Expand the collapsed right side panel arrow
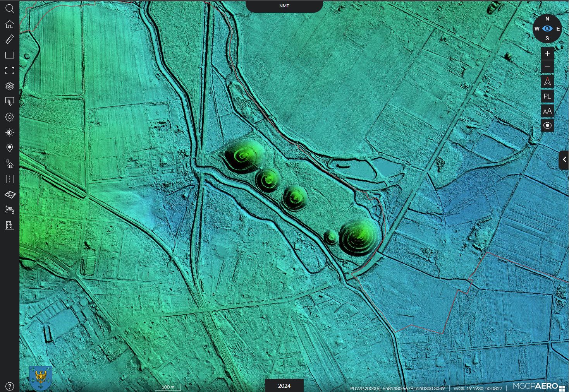Image resolution: width=569 pixels, height=392 pixels. [x=564, y=160]
